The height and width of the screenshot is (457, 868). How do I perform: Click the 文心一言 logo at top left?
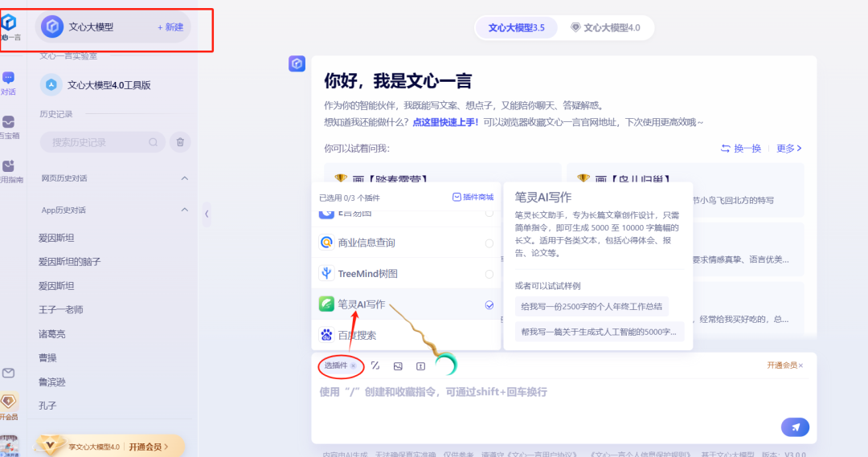9,22
